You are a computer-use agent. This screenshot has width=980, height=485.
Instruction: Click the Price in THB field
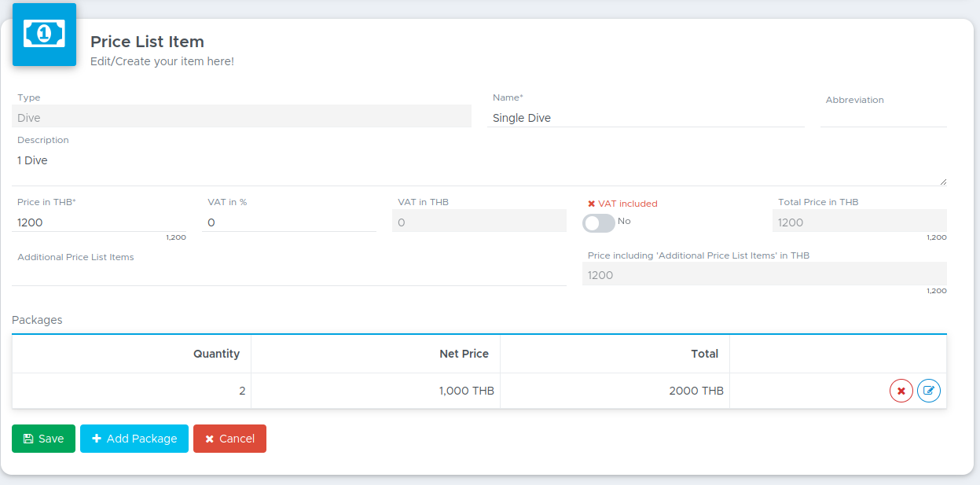pos(99,222)
